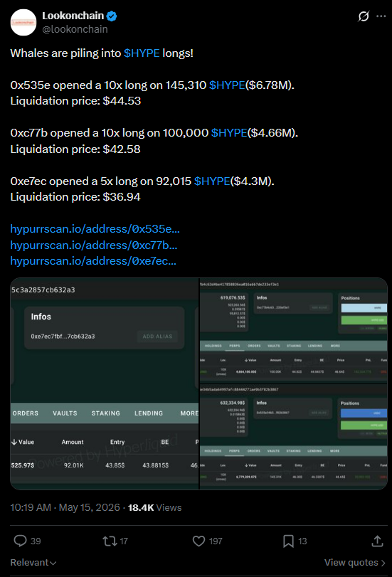
Task: Click "Liquidation price: $36.94" text
Action: coord(75,197)
